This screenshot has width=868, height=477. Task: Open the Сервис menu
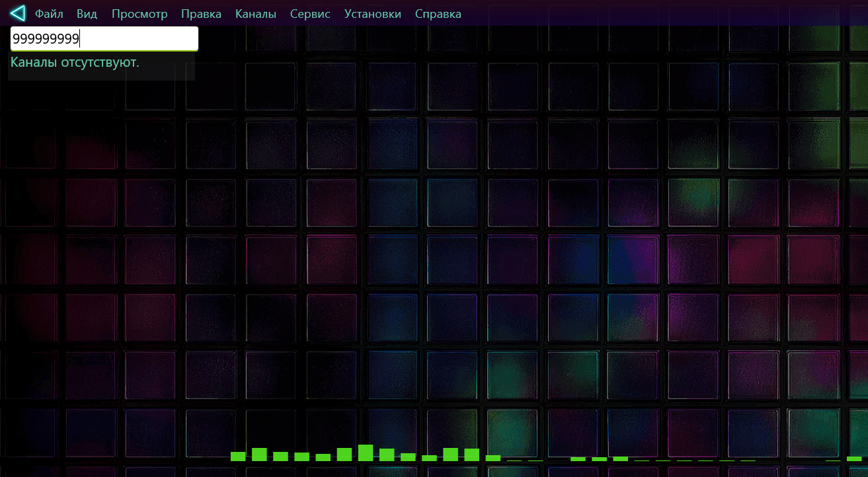pyautogui.click(x=310, y=14)
